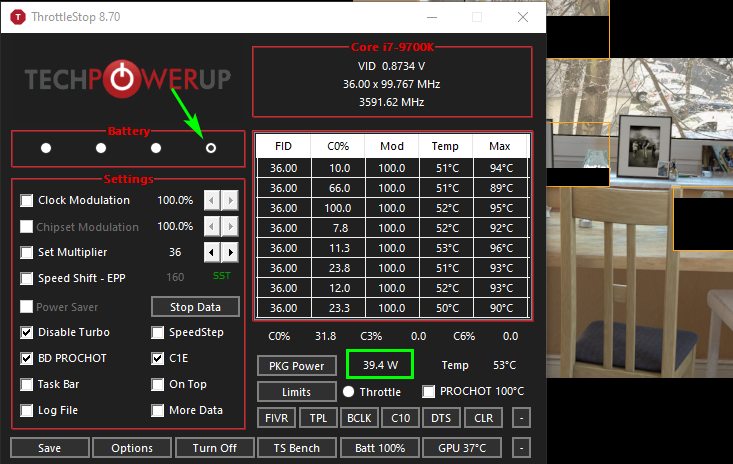Viewport: 733px width, 464px height.
Task: Decrease Chipset Modulation with left arrow
Action: click(x=212, y=227)
